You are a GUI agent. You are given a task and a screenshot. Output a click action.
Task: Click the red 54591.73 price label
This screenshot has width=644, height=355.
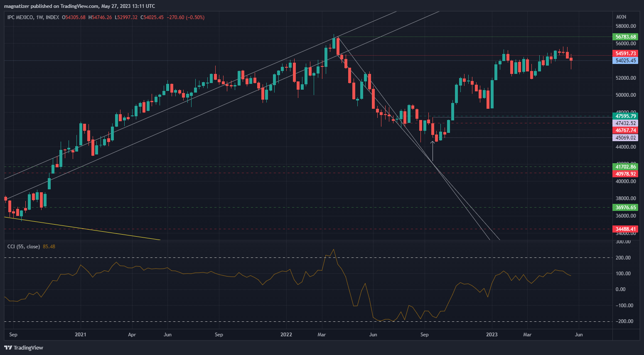point(625,54)
